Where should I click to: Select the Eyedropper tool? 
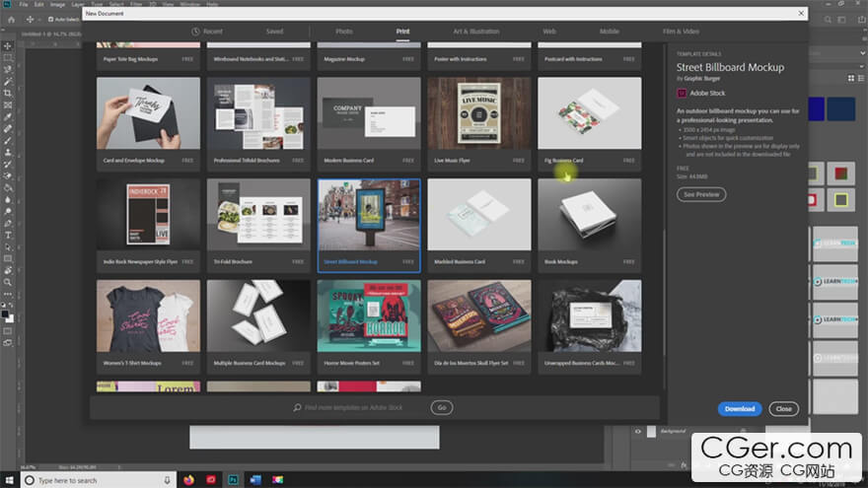[8, 116]
